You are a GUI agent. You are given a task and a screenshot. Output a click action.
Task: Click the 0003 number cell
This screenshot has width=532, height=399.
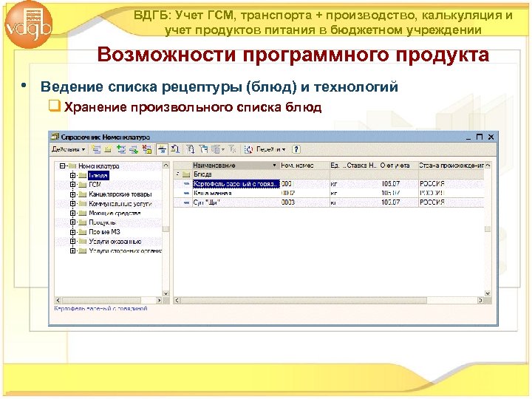click(304, 202)
